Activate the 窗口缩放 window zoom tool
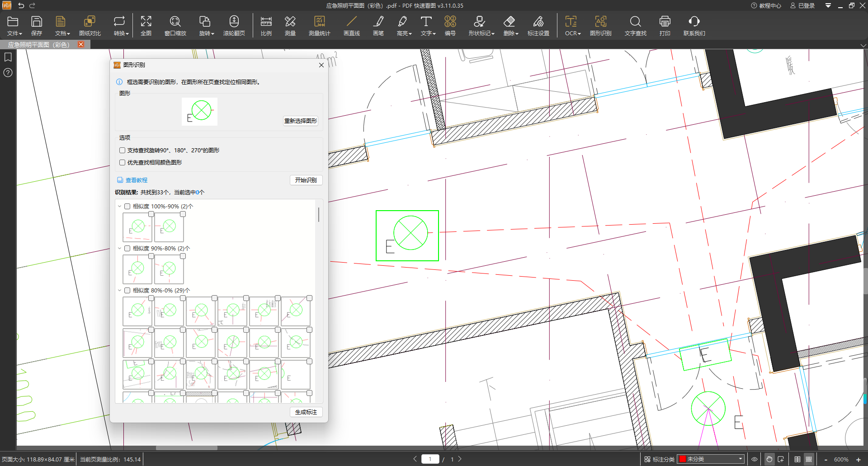868x466 pixels. (x=175, y=25)
